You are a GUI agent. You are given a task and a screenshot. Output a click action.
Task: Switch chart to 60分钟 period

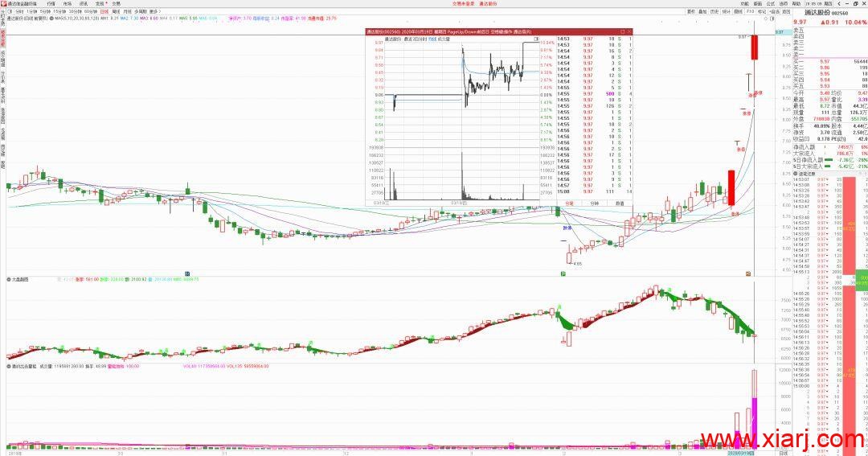coord(91,11)
